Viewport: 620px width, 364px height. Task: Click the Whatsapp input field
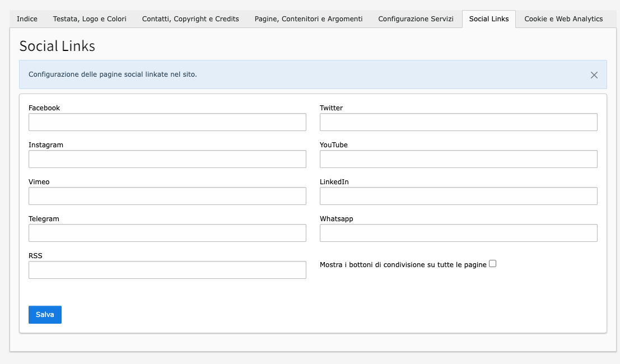[x=459, y=233]
